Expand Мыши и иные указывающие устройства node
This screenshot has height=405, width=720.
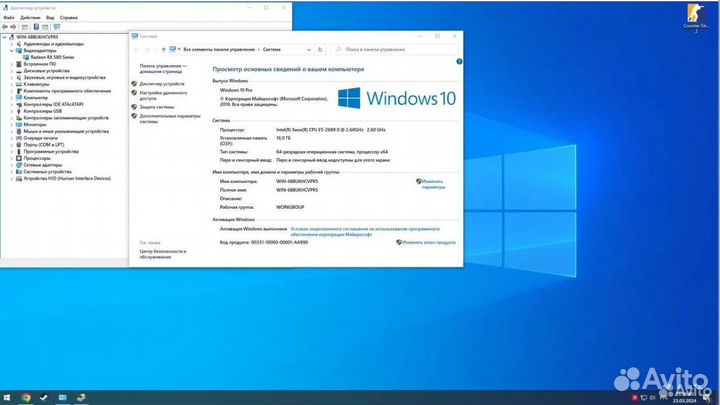pos(11,131)
